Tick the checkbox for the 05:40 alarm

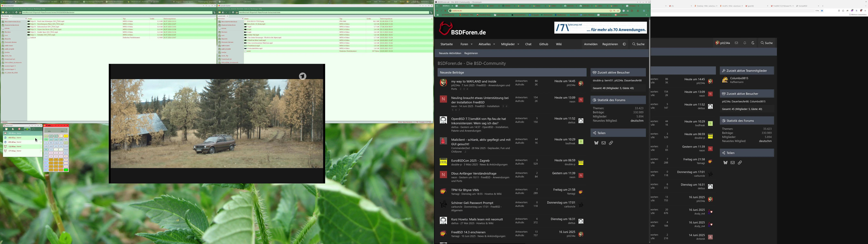pos(41,133)
